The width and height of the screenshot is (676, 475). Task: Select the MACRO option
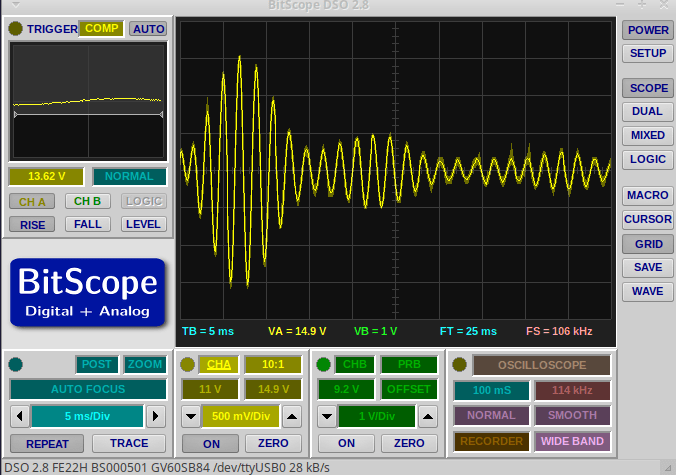click(x=648, y=196)
